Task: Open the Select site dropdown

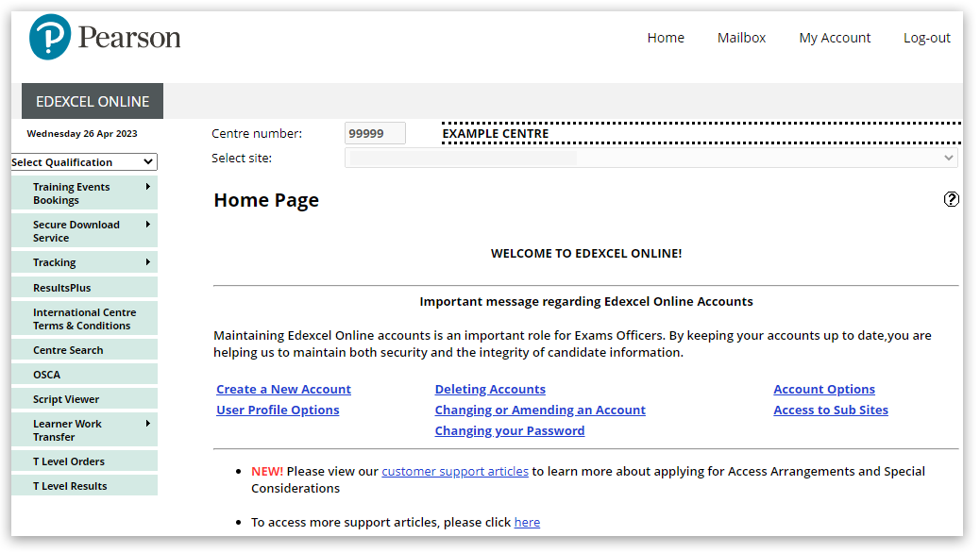Action: [x=651, y=158]
